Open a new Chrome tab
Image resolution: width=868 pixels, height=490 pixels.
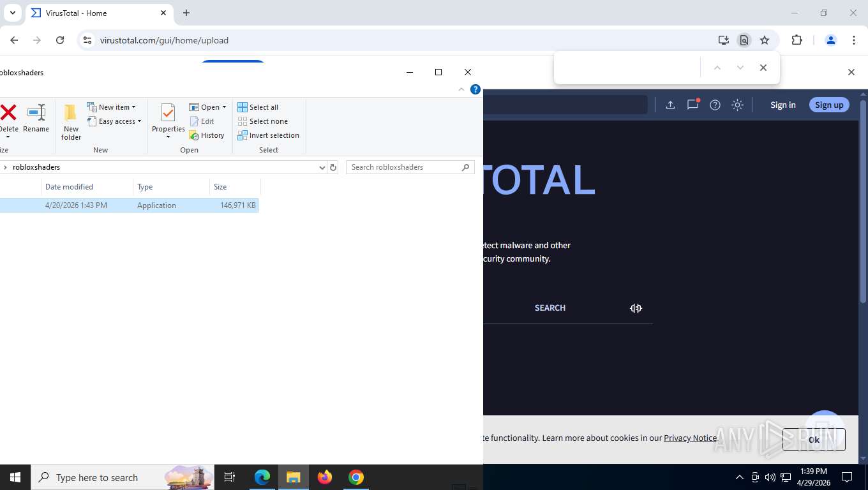(186, 13)
